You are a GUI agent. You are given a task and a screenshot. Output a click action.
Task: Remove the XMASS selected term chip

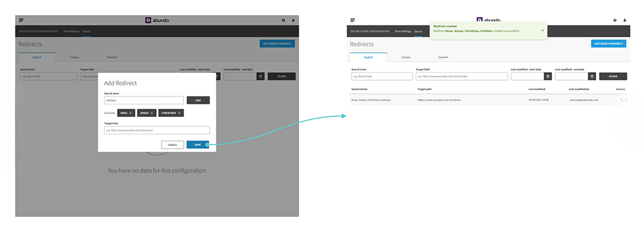click(152, 113)
